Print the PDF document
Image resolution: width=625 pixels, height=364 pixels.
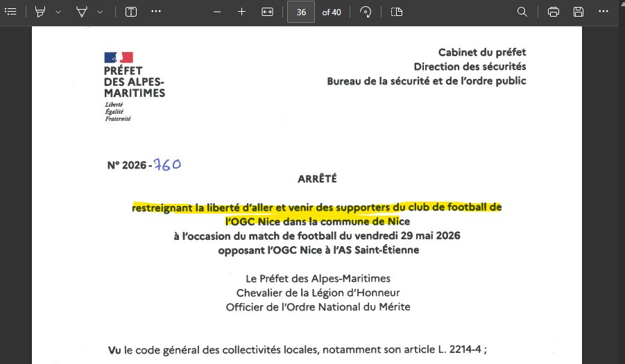point(554,12)
